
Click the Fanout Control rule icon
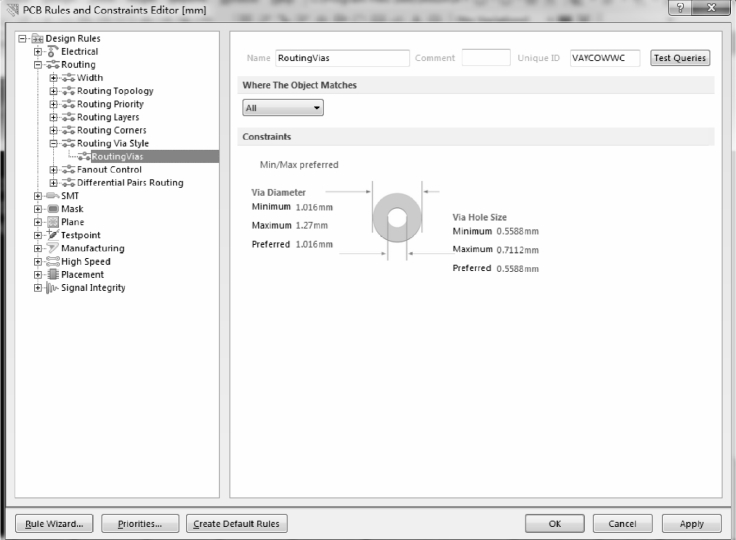pyautogui.click(x=69, y=170)
